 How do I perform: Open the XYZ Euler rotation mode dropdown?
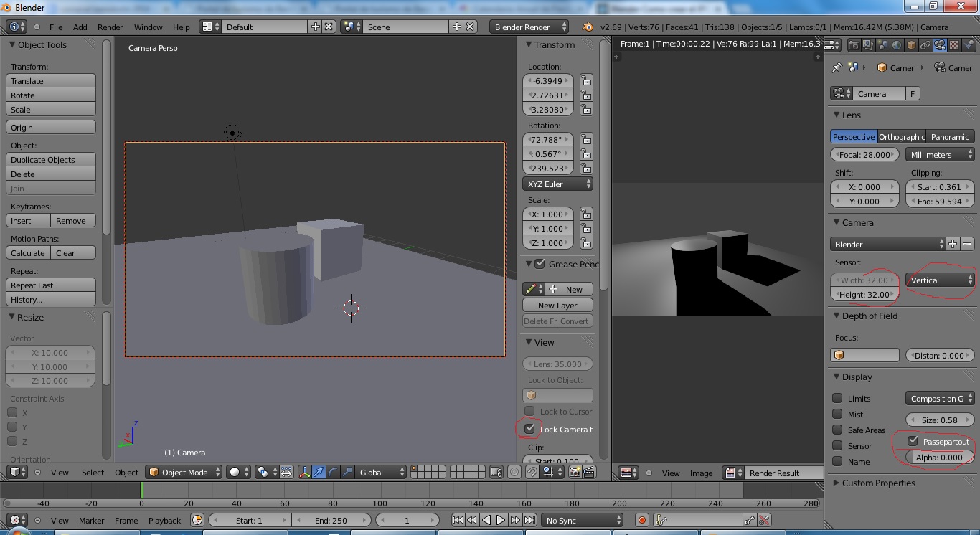point(557,184)
